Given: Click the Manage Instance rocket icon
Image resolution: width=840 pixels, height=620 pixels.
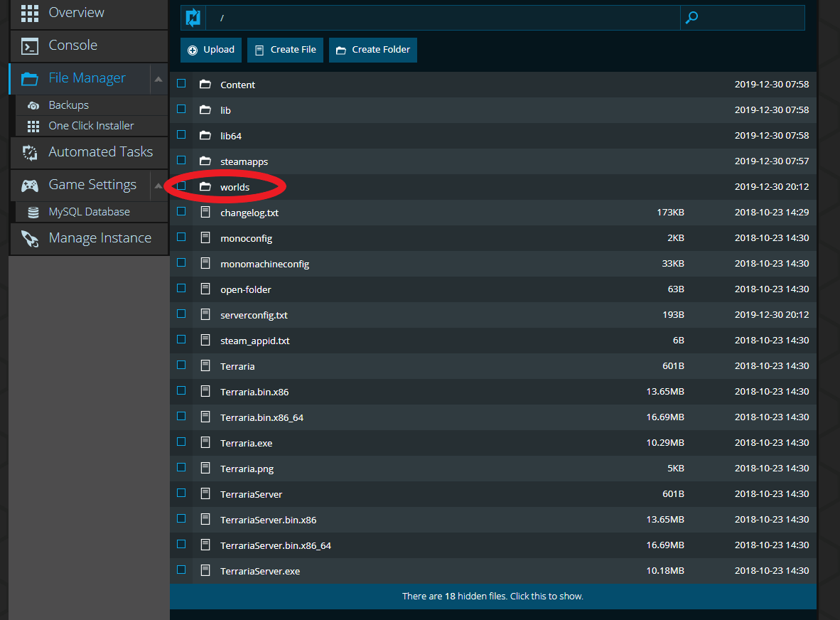Looking at the screenshot, I should [29, 238].
